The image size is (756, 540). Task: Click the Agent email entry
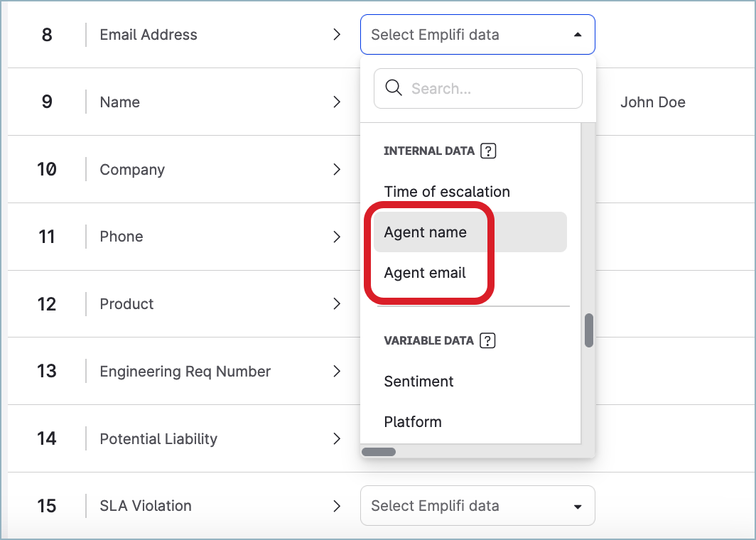tap(423, 272)
